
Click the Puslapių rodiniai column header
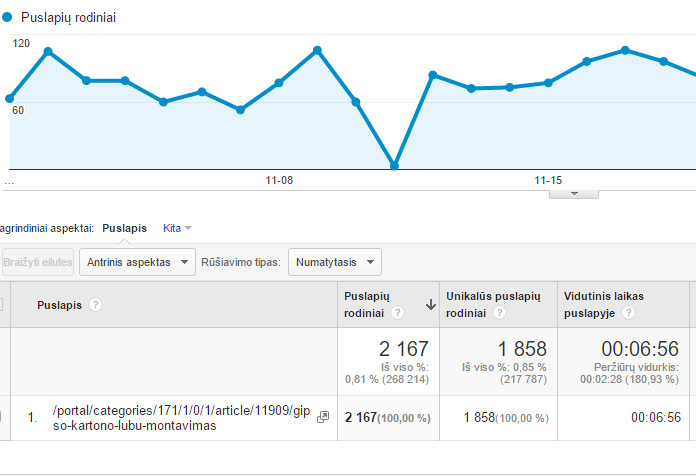(367, 305)
